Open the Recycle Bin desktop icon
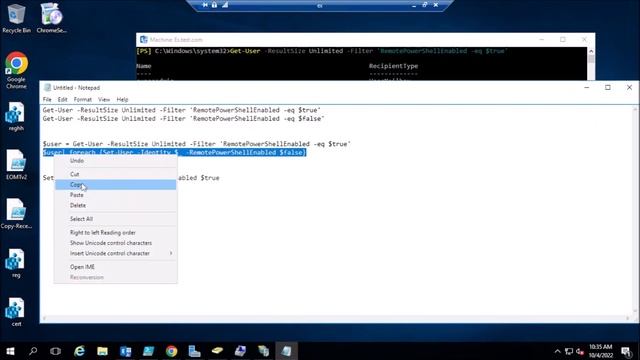Image resolution: width=640 pixels, height=360 pixels. pos(16,18)
